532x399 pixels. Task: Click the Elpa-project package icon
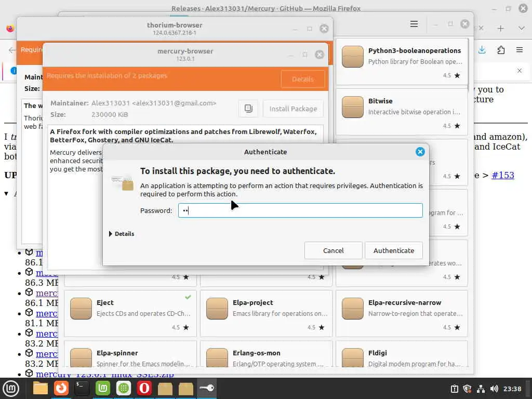click(x=217, y=309)
